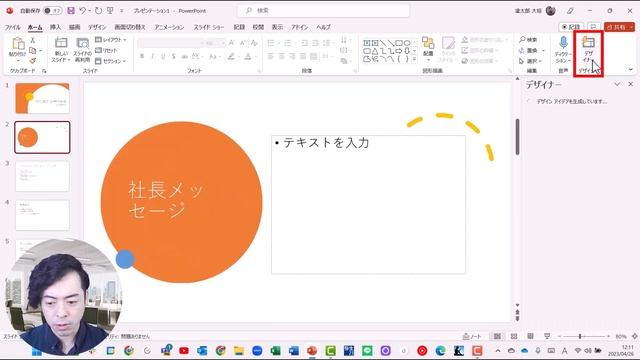Click the text highlight color button

(231, 56)
